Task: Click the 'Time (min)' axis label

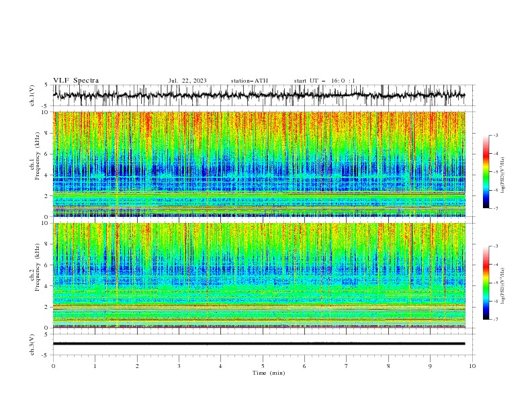Action: 269,373
